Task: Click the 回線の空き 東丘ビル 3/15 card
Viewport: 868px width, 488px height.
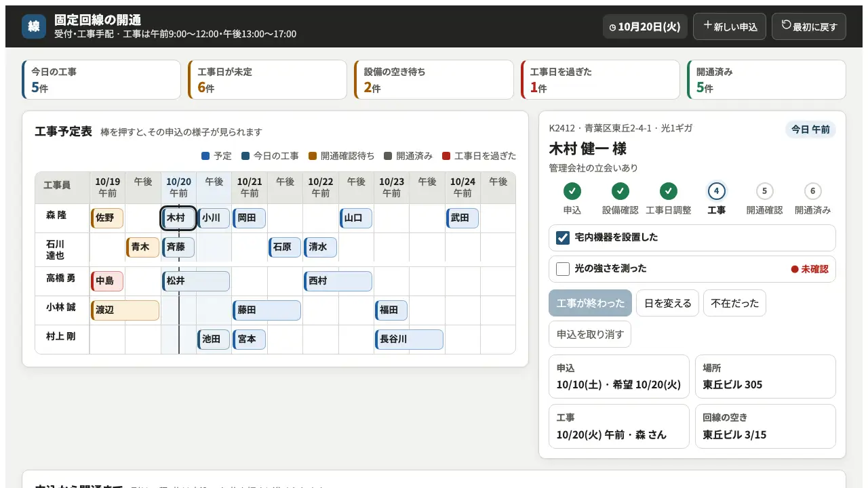Action: coord(766,426)
